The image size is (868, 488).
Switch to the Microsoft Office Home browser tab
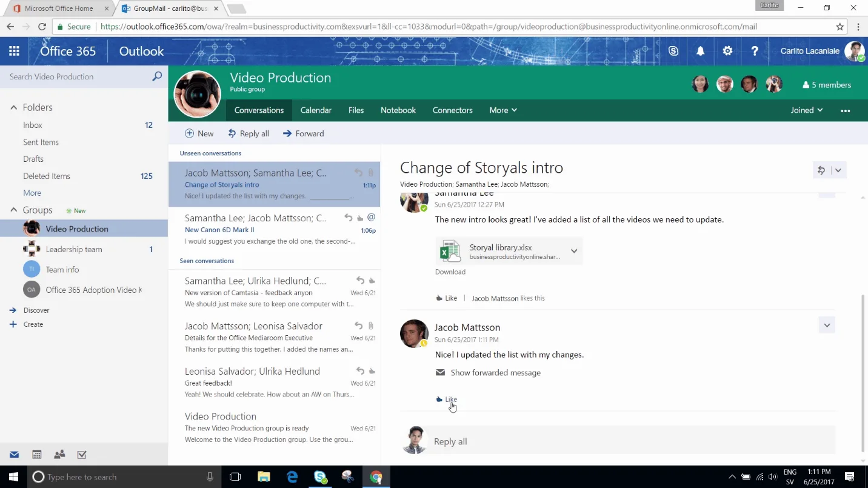pyautogui.click(x=59, y=8)
